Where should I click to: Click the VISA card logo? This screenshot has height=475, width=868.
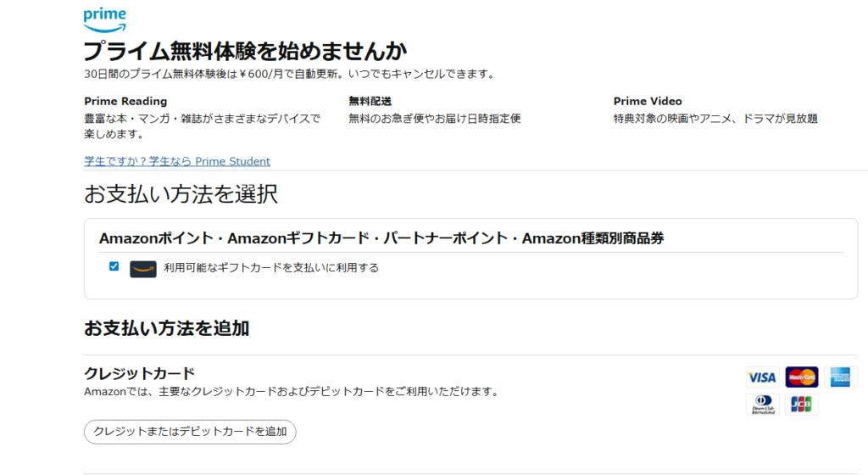762,377
